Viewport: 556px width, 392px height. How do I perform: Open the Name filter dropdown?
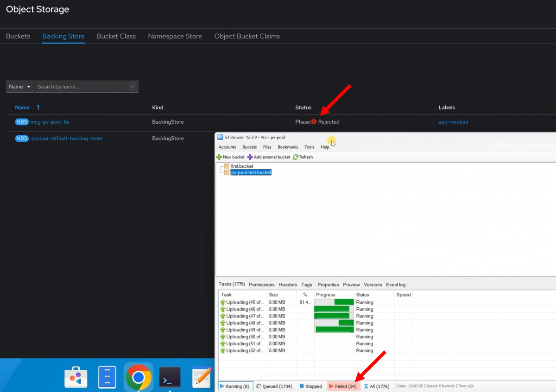click(x=19, y=86)
